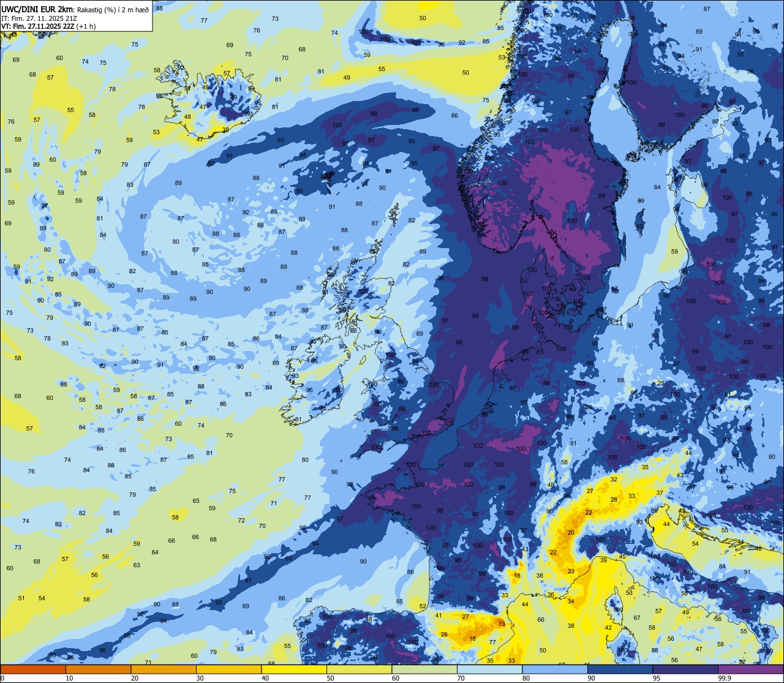
Task: Click the 80–90 blue legend swatch
Action: (x=555, y=670)
